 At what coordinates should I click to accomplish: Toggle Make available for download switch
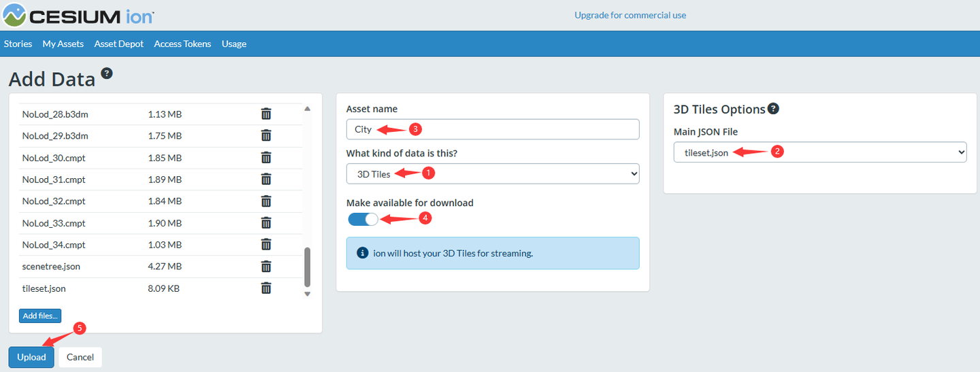363,219
